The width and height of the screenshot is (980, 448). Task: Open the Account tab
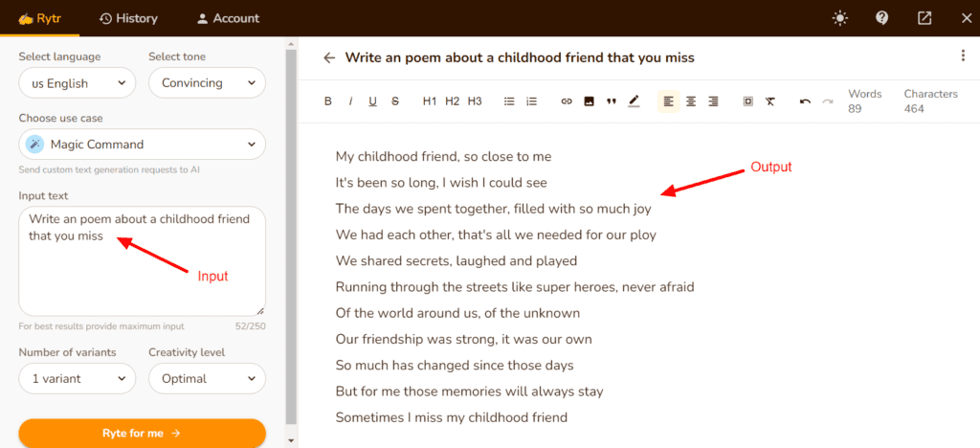click(228, 18)
